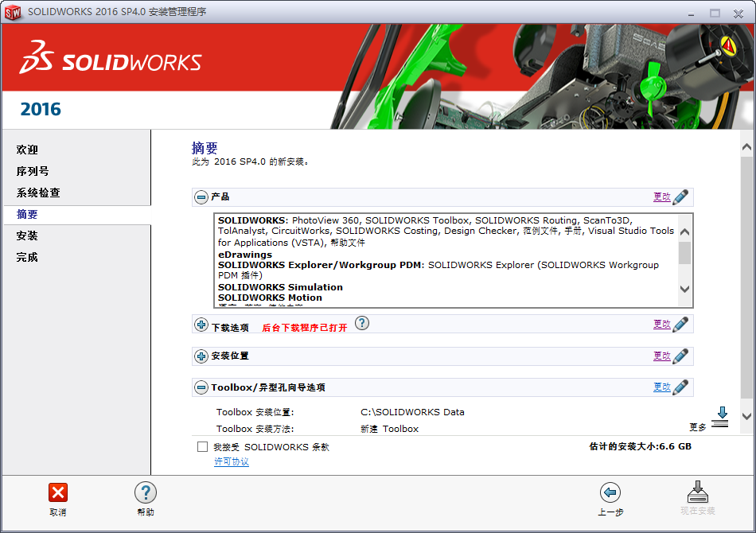The image size is (756, 533).
Task: Click 更改 link for Toolbox options
Action: (662, 387)
